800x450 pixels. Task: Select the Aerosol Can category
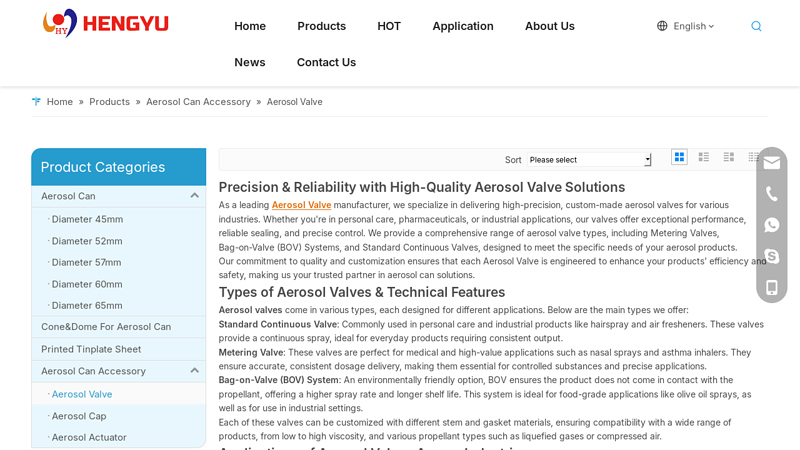tap(68, 196)
